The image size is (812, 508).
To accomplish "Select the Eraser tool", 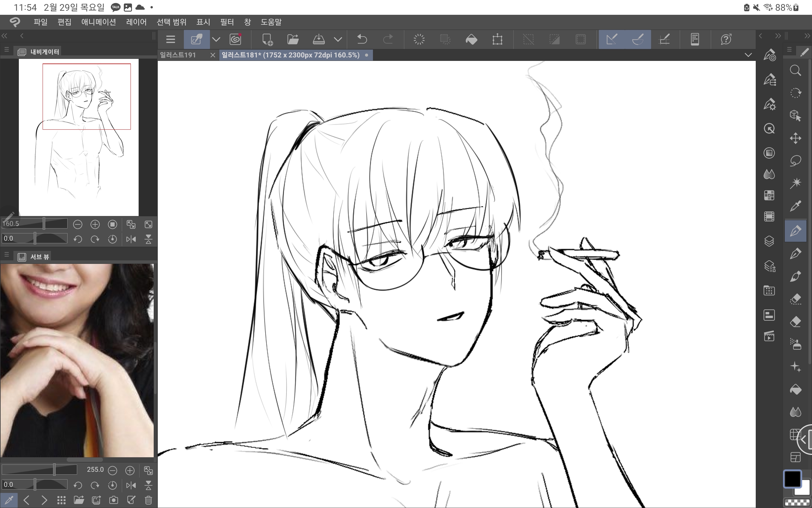I will coord(795,322).
